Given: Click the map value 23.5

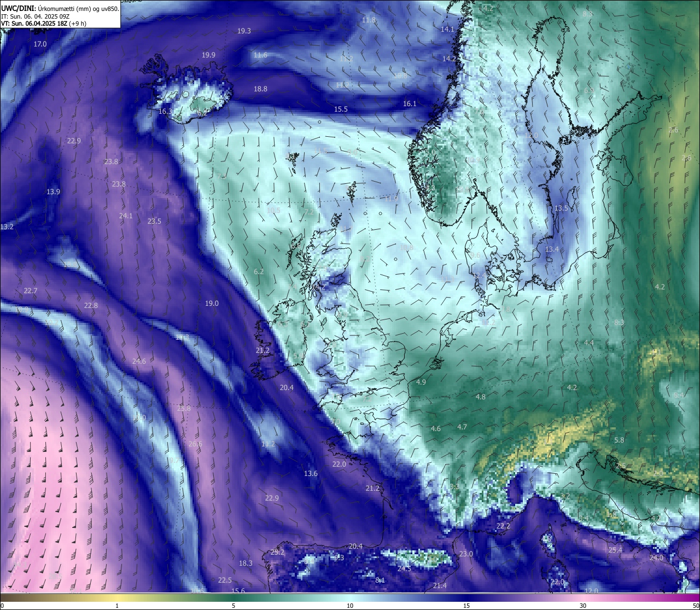Looking at the screenshot, I should 154,222.
